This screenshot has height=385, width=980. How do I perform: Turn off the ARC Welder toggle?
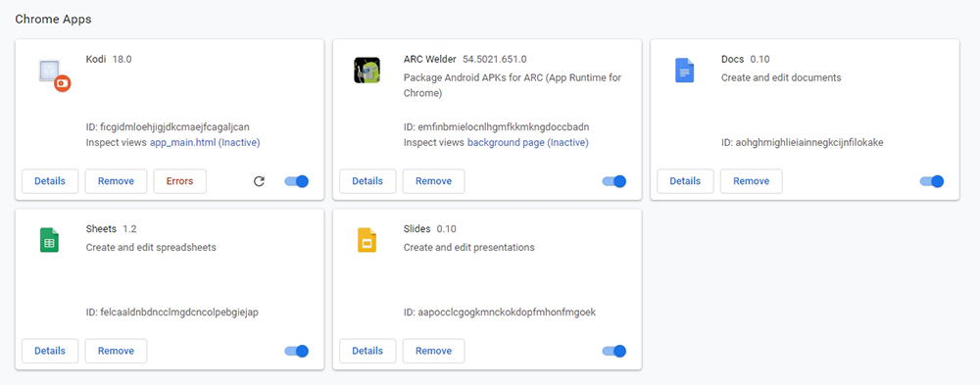pyautogui.click(x=613, y=181)
